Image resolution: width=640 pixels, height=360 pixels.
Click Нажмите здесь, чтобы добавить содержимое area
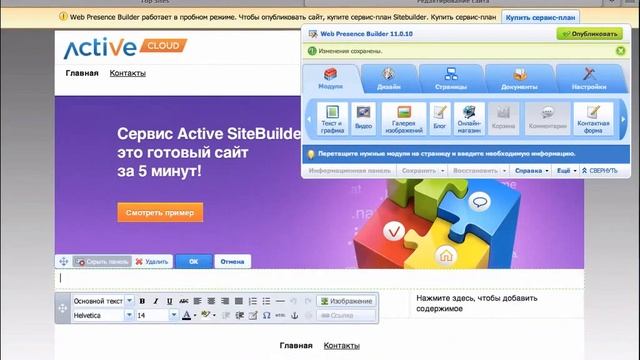pyautogui.click(x=477, y=303)
